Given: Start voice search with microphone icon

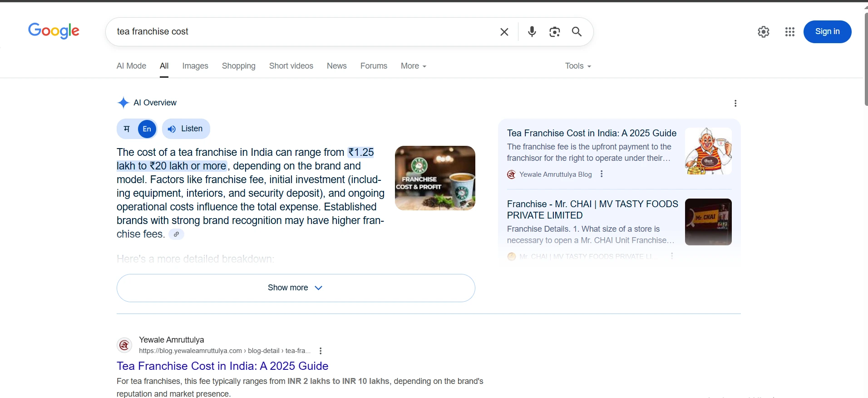Looking at the screenshot, I should pyautogui.click(x=532, y=31).
